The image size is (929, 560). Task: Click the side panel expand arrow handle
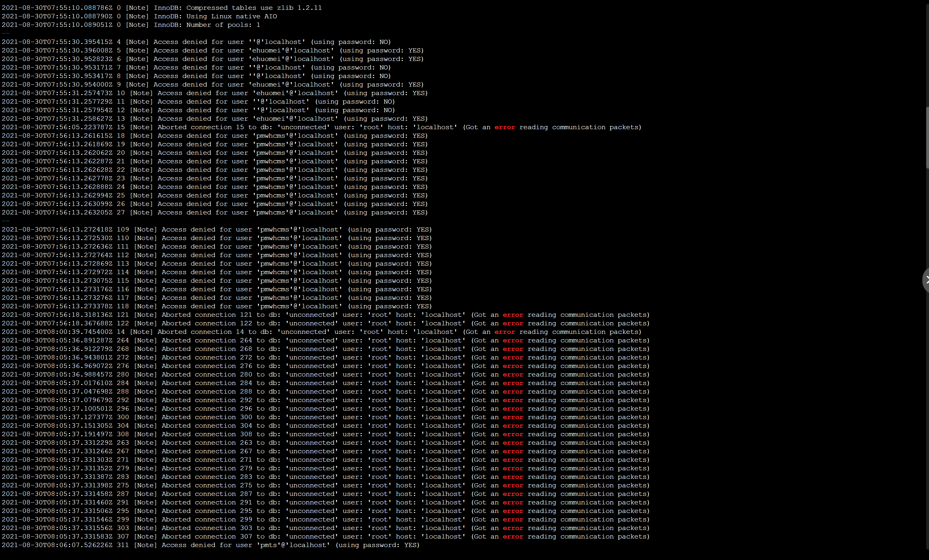[926, 280]
